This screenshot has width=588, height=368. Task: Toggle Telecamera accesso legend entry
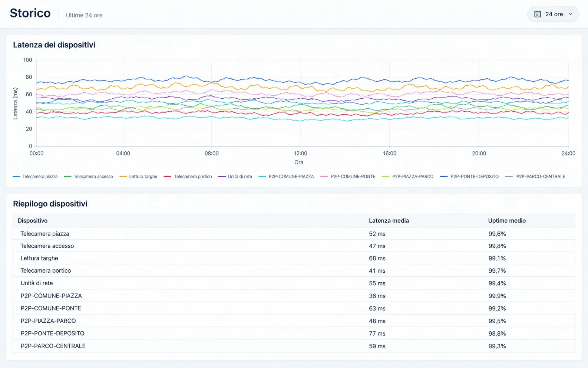tap(88, 177)
